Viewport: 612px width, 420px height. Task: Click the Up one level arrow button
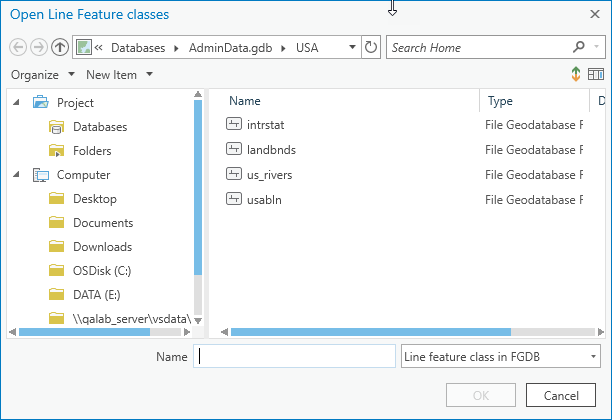(59, 47)
